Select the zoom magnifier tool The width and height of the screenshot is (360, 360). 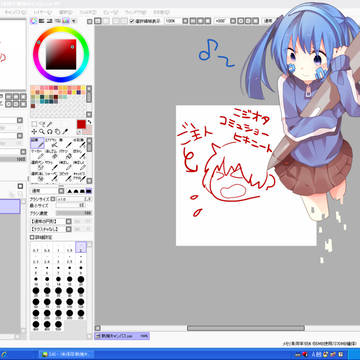click(x=42, y=131)
